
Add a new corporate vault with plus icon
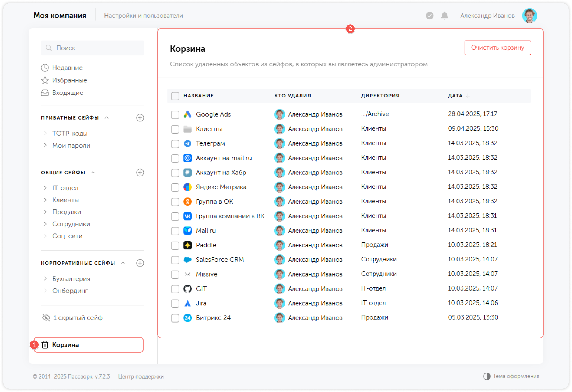click(x=140, y=263)
